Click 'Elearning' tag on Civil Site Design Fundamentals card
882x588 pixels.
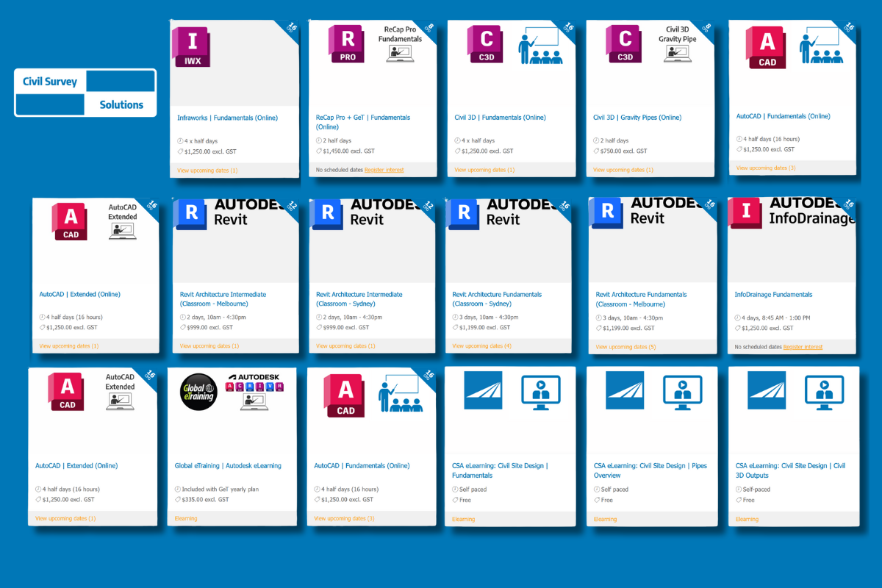(x=464, y=520)
